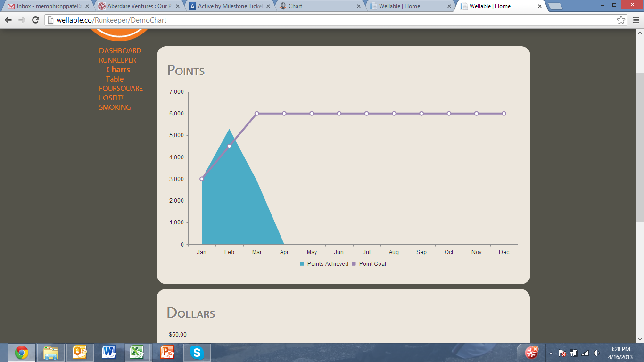
Task: Switch to the inactive Wellable Home tab
Action: click(409, 6)
